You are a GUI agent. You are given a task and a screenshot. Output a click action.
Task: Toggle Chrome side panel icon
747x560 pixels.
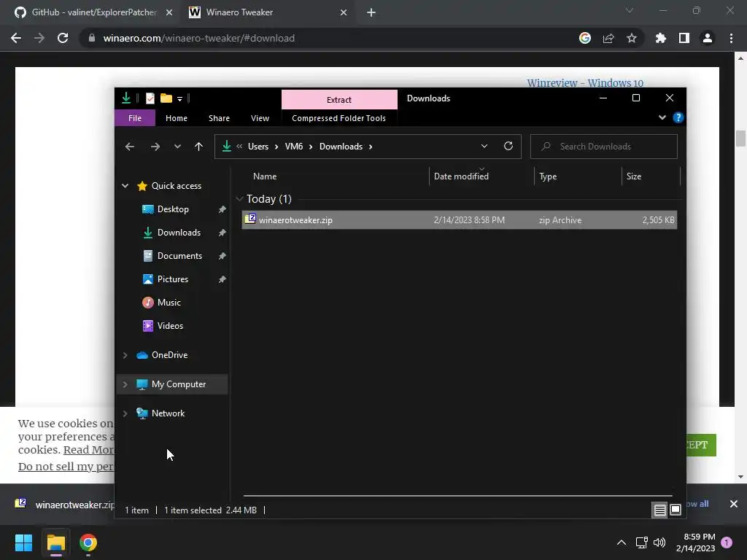pos(684,38)
